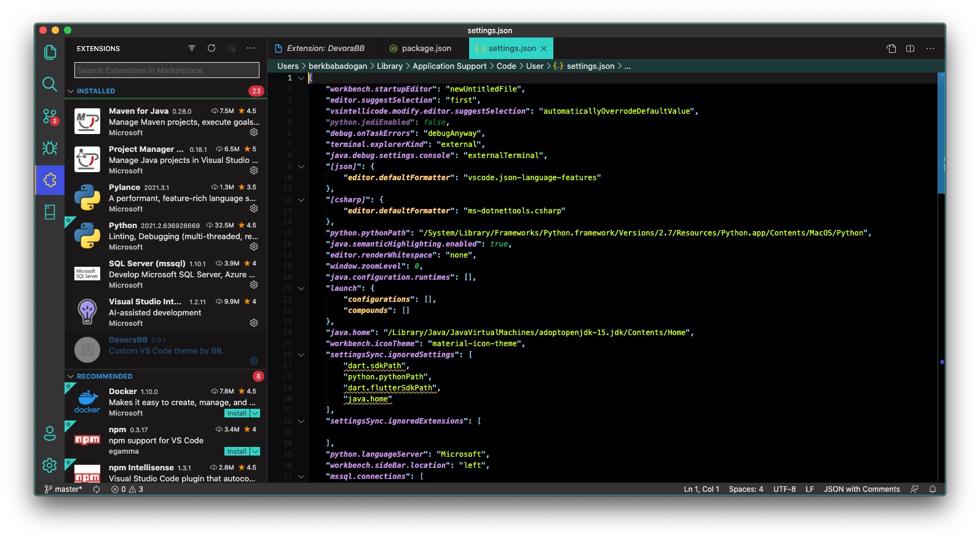
Task: Select the Extensions view icon
Action: [50, 180]
